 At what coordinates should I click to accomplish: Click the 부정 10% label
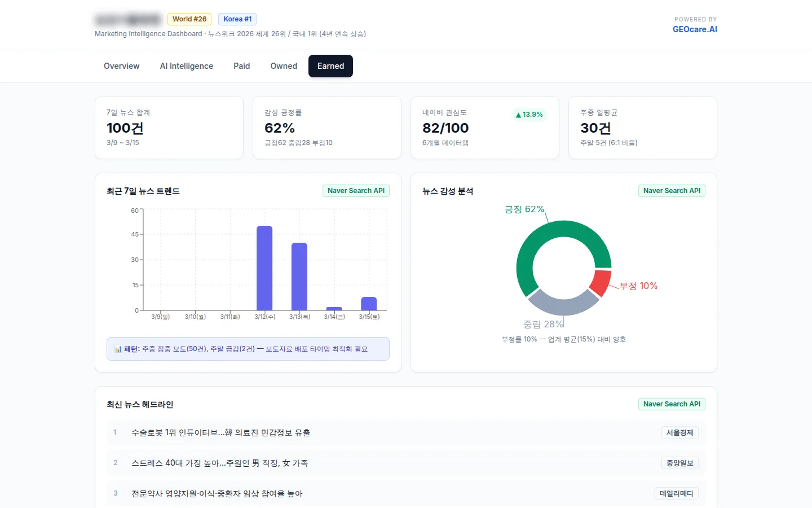(638, 286)
